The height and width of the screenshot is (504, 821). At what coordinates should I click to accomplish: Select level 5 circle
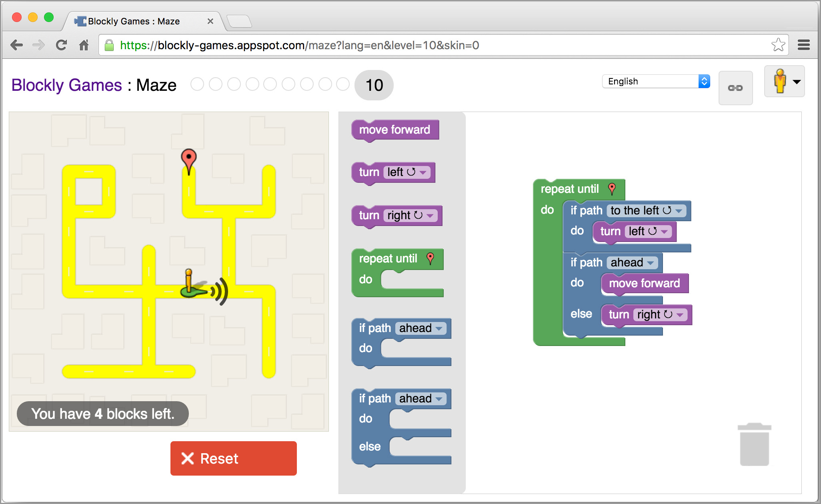tap(270, 84)
